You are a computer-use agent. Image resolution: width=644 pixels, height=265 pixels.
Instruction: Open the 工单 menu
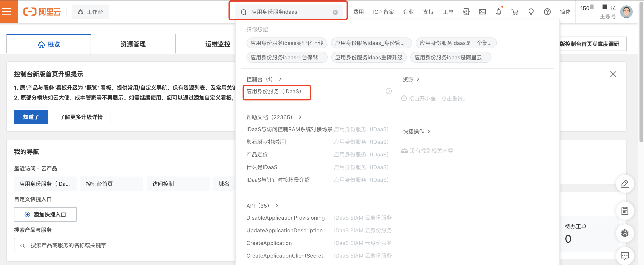(448, 12)
